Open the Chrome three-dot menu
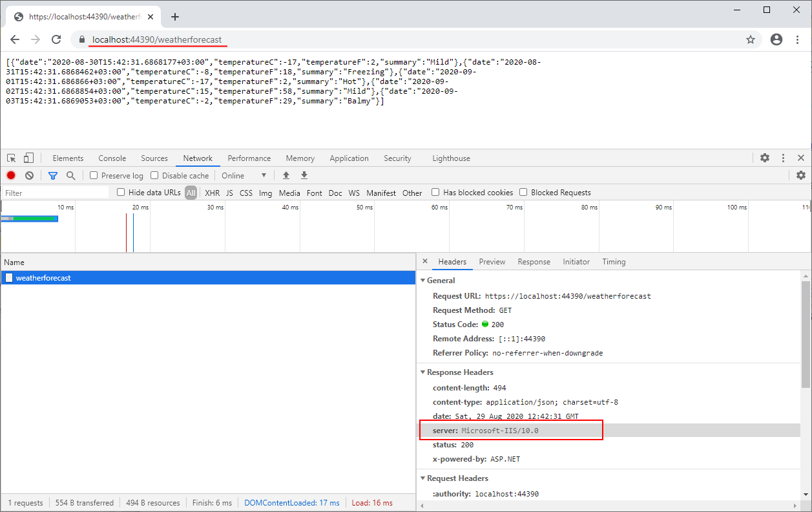The height and width of the screenshot is (512, 812). [798, 39]
